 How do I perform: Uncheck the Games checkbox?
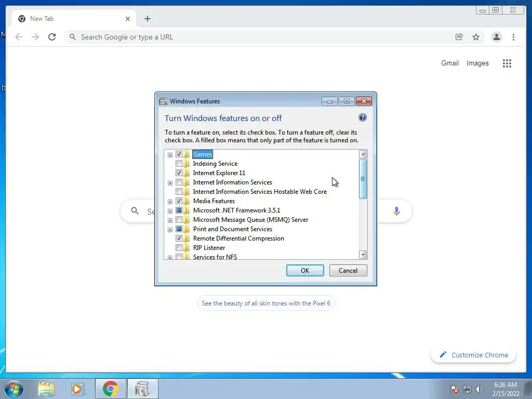[179, 154]
